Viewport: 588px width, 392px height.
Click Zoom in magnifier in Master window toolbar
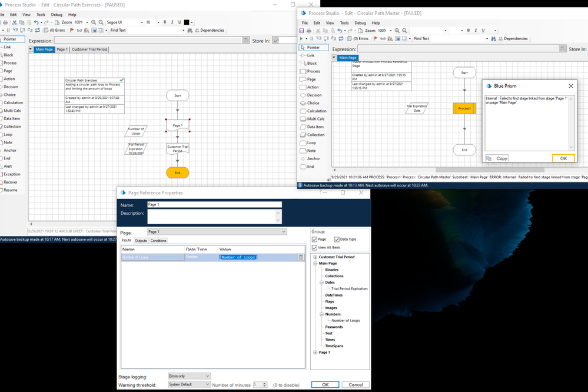pyautogui.click(x=398, y=31)
